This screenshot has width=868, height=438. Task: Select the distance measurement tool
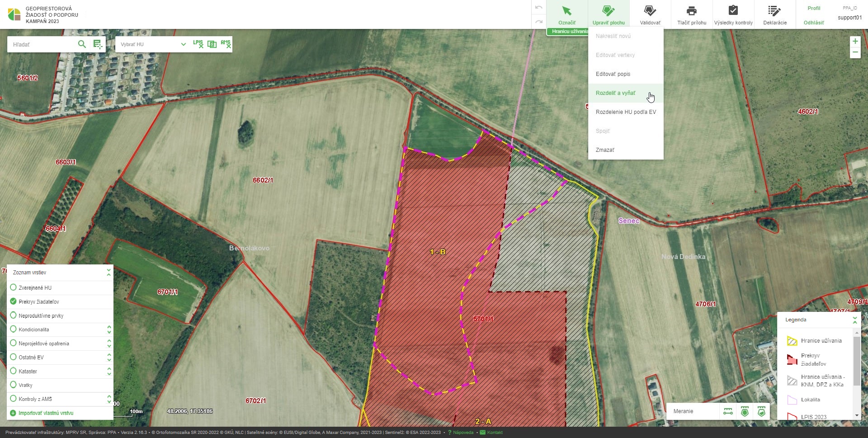click(x=728, y=411)
